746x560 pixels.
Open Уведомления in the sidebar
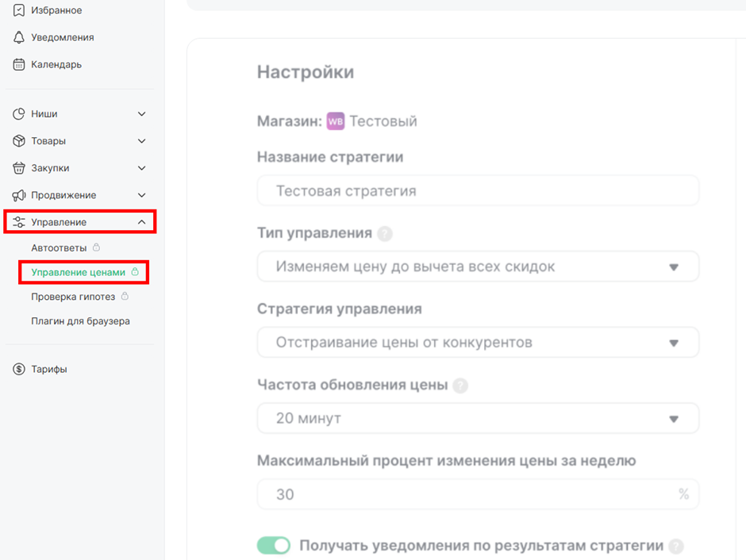pos(63,37)
